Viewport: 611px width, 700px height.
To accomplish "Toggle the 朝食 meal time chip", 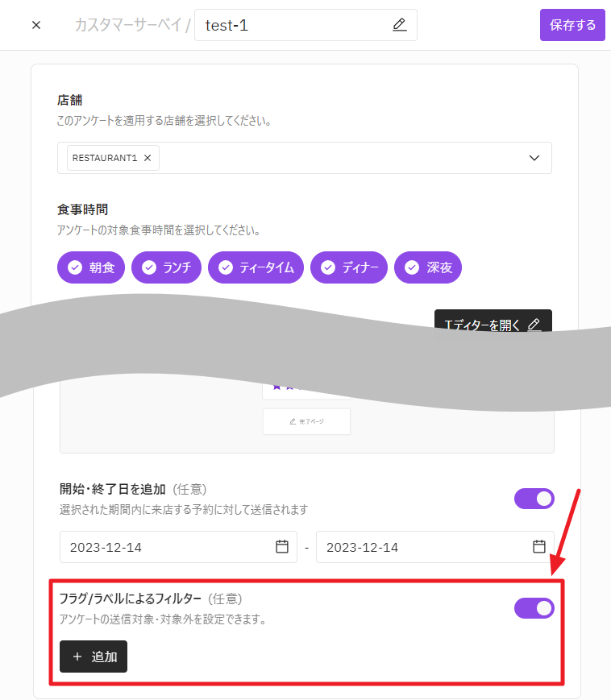I will pyautogui.click(x=91, y=267).
